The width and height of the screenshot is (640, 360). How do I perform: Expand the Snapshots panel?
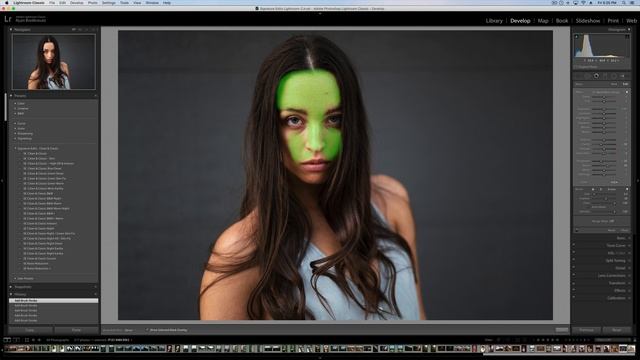point(11,287)
